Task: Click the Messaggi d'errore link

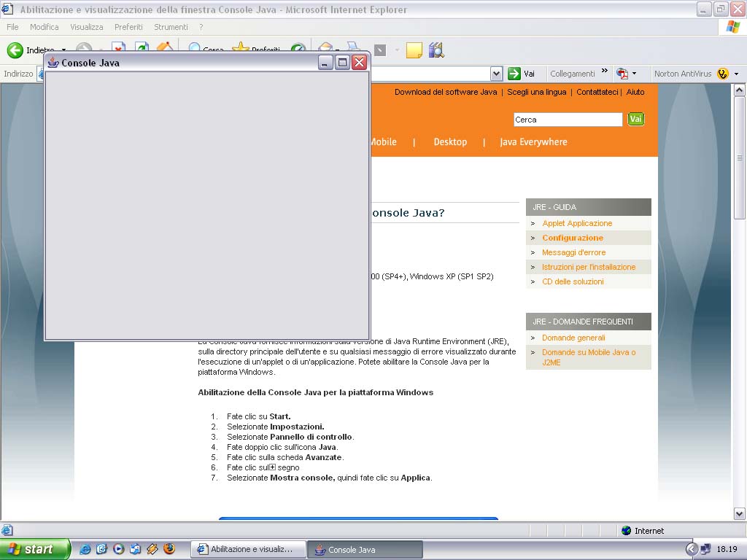Action: click(x=573, y=252)
